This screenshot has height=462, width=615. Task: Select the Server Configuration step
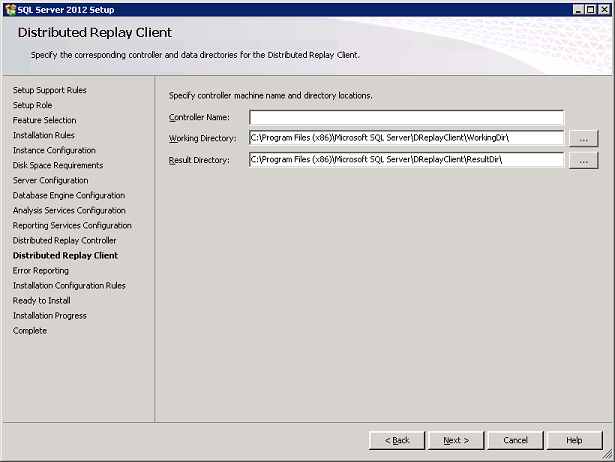pyautogui.click(x=51, y=180)
